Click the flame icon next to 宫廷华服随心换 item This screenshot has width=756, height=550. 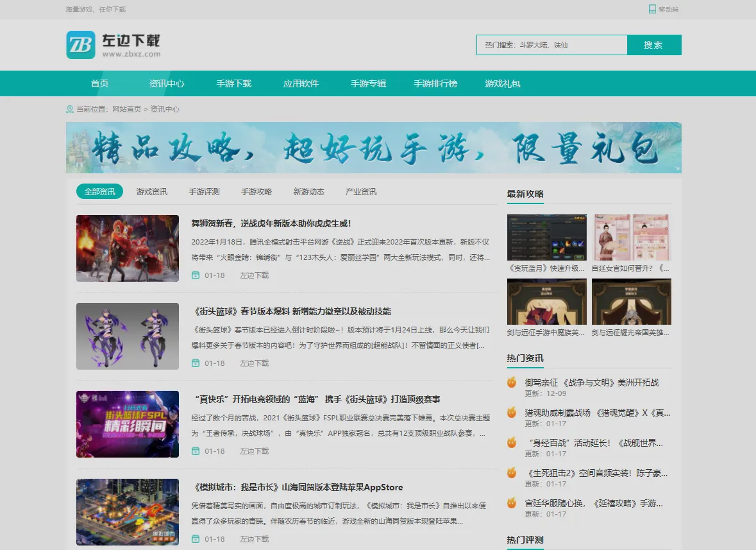click(511, 503)
